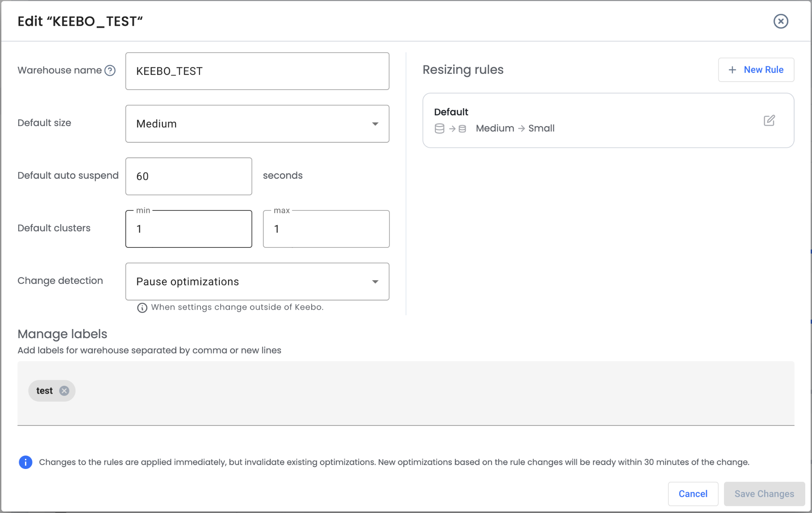Click the blue info icon near rules notice

(x=26, y=462)
